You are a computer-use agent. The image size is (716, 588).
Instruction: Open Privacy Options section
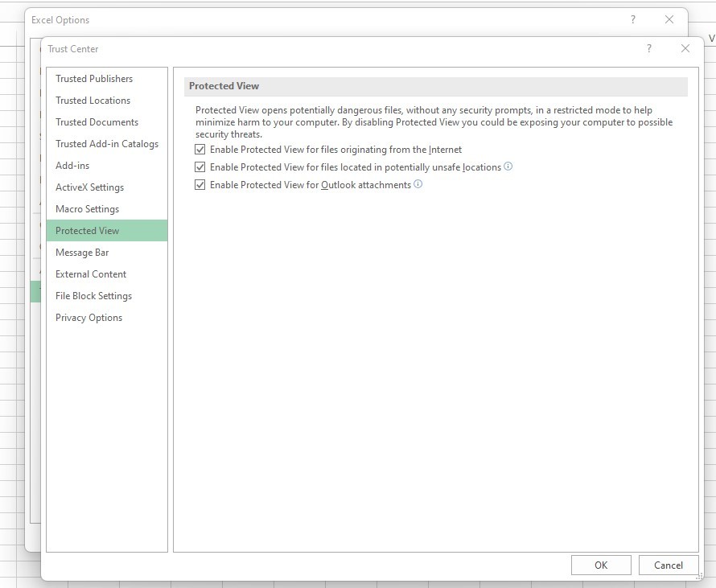pos(107,318)
